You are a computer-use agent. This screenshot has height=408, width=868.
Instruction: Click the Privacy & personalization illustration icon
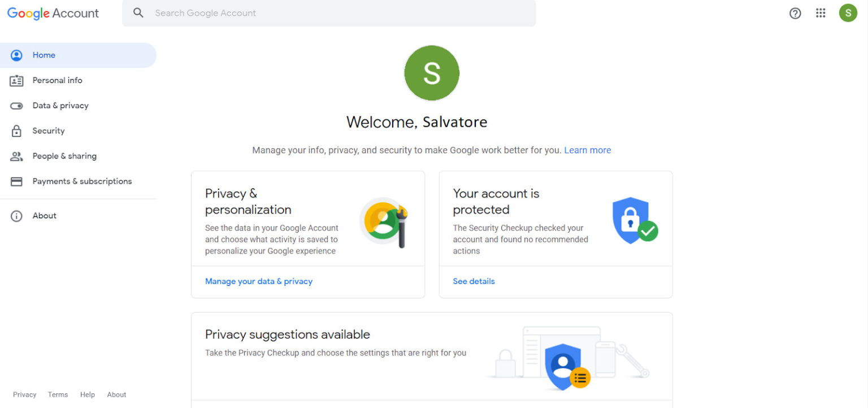384,222
